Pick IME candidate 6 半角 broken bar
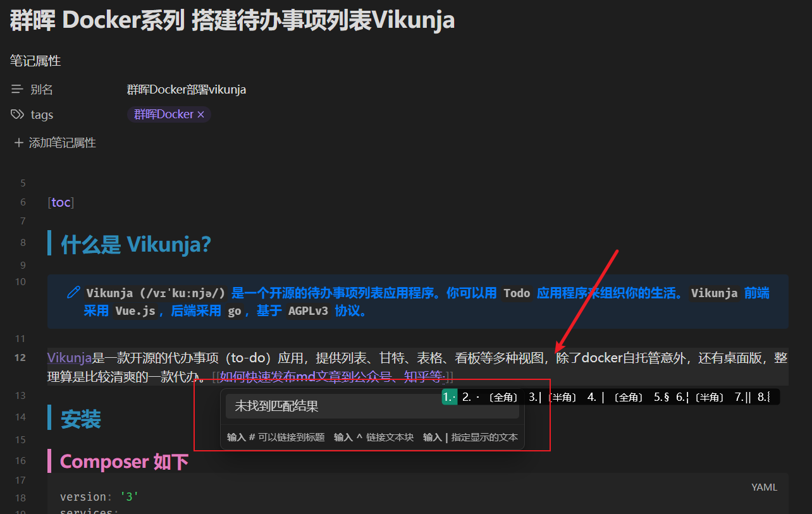The height and width of the screenshot is (514, 812). tap(700, 397)
